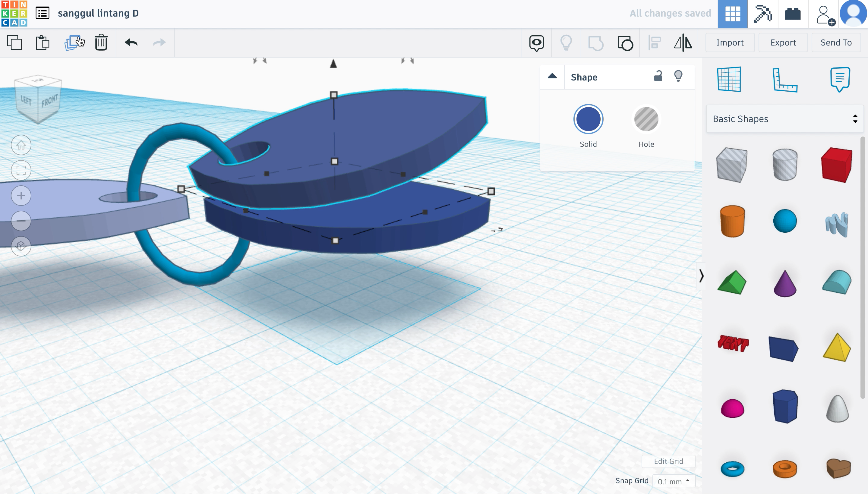Switch to Bricks mode

(793, 14)
